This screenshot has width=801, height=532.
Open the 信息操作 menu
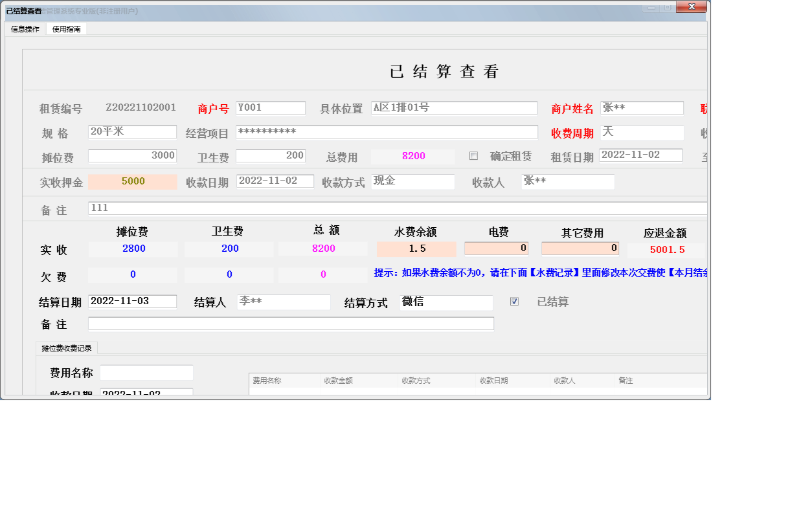coord(25,29)
